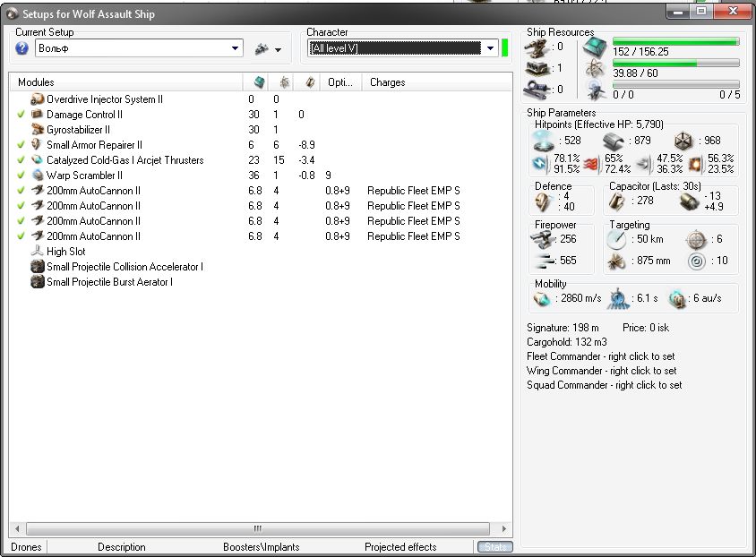Click the Firepower turret DPS icon
This screenshot has width=756, height=557.
coord(544,239)
